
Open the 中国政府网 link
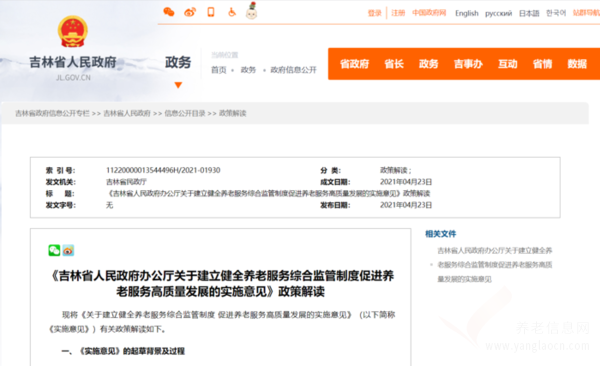click(x=429, y=13)
